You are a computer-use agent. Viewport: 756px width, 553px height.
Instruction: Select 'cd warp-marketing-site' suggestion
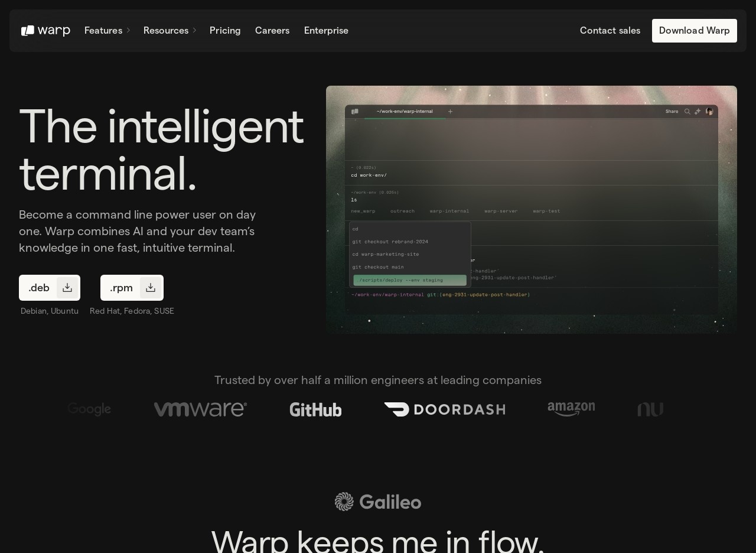pos(386,255)
